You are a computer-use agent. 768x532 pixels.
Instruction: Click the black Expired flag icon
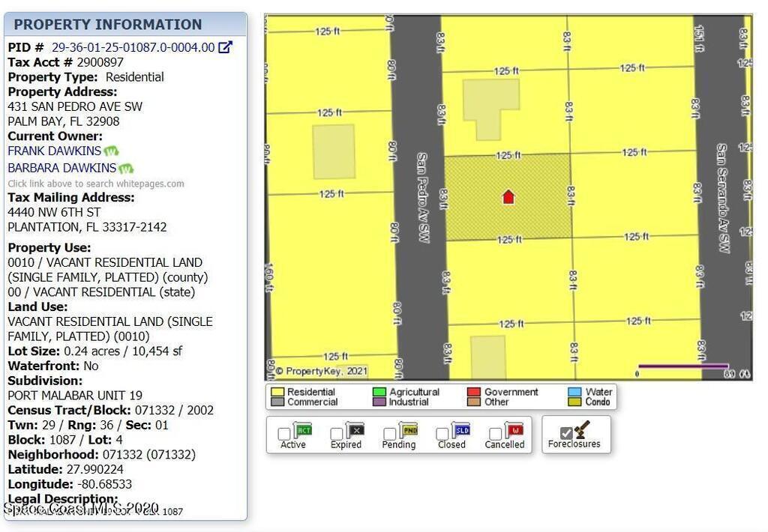point(356,430)
